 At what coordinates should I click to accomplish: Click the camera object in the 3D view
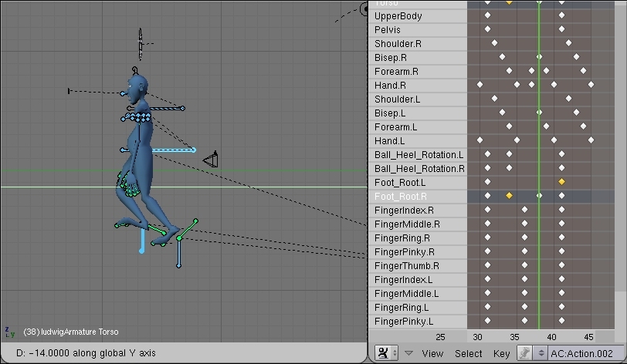211,160
